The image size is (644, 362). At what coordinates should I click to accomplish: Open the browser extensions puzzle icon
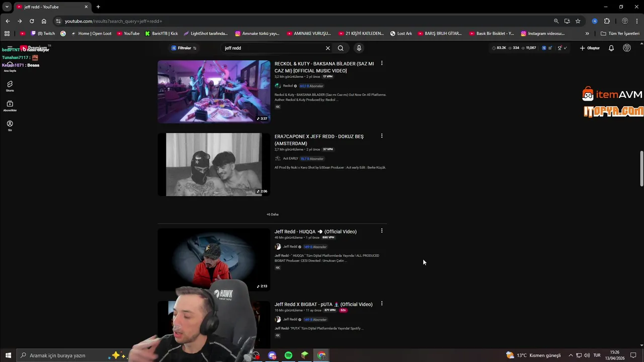coord(607,21)
